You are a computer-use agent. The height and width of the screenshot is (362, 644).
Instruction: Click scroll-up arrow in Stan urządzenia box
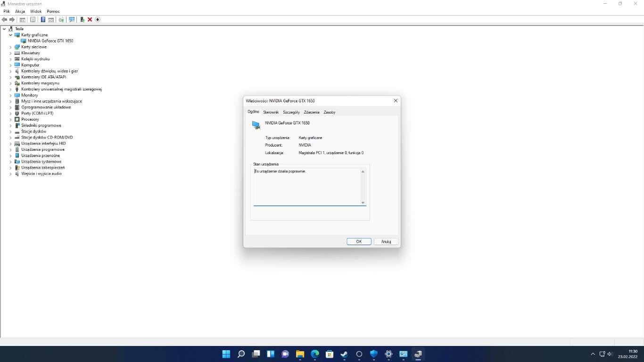363,172
